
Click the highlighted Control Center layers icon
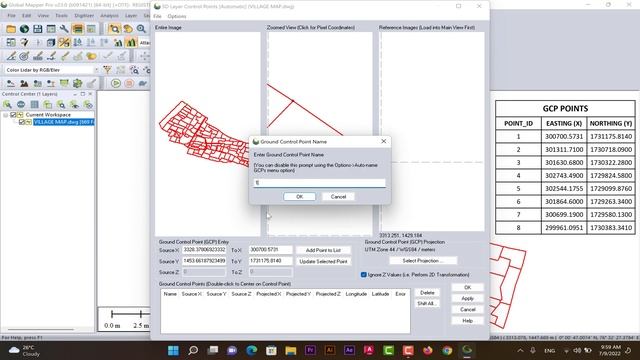pyautogui.click(x=78, y=29)
